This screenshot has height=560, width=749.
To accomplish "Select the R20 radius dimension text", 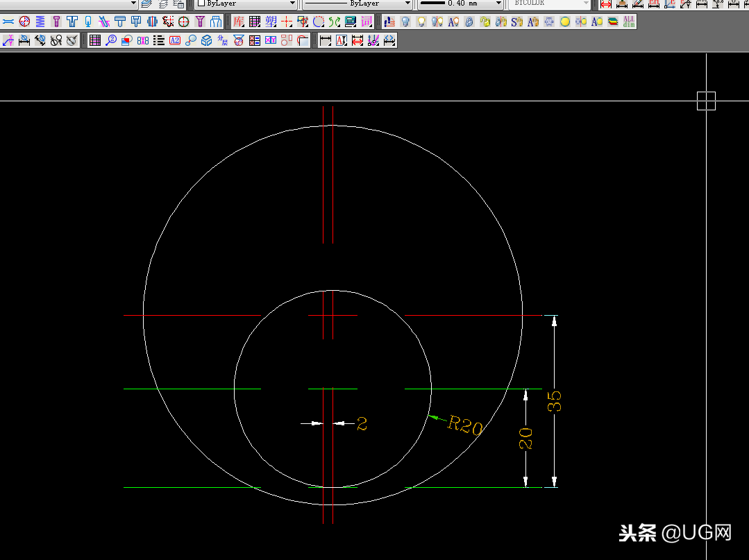I will pos(464,425).
